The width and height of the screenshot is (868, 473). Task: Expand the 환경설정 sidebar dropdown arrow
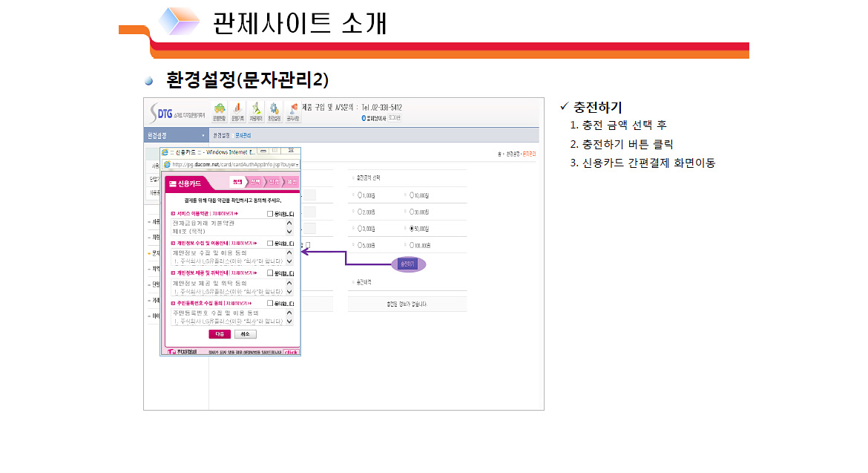pyautogui.click(x=203, y=136)
